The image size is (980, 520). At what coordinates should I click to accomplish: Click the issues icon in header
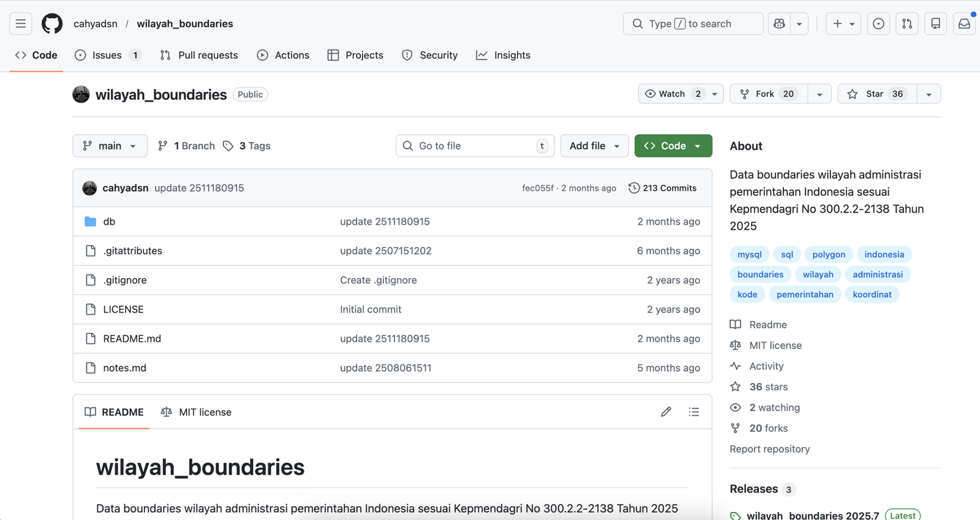(x=878, y=24)
